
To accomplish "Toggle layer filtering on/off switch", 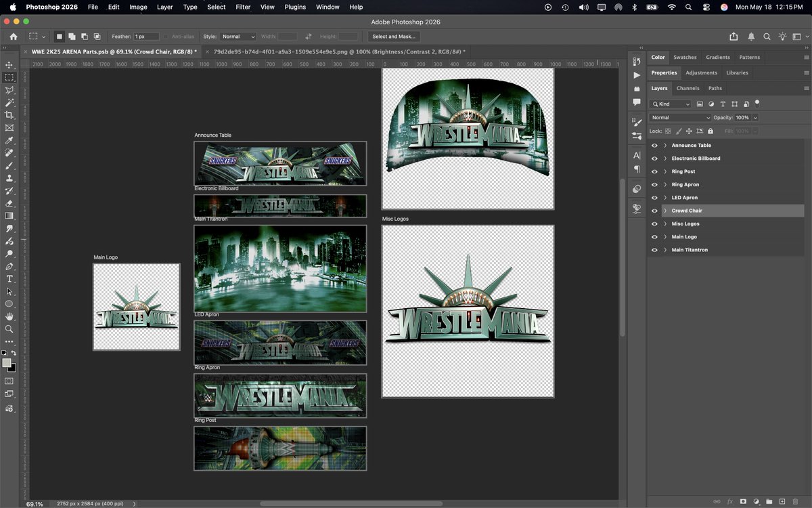I will click(757, 104).
